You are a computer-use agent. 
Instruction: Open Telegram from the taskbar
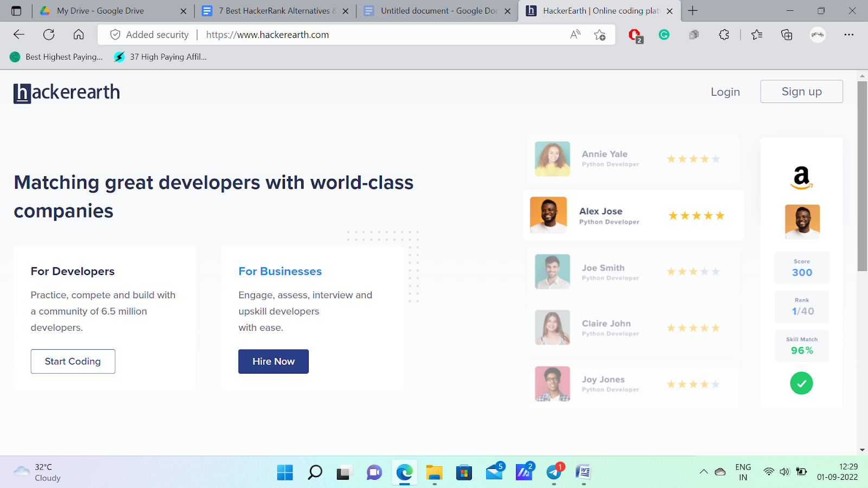click(x=554, y=472)
